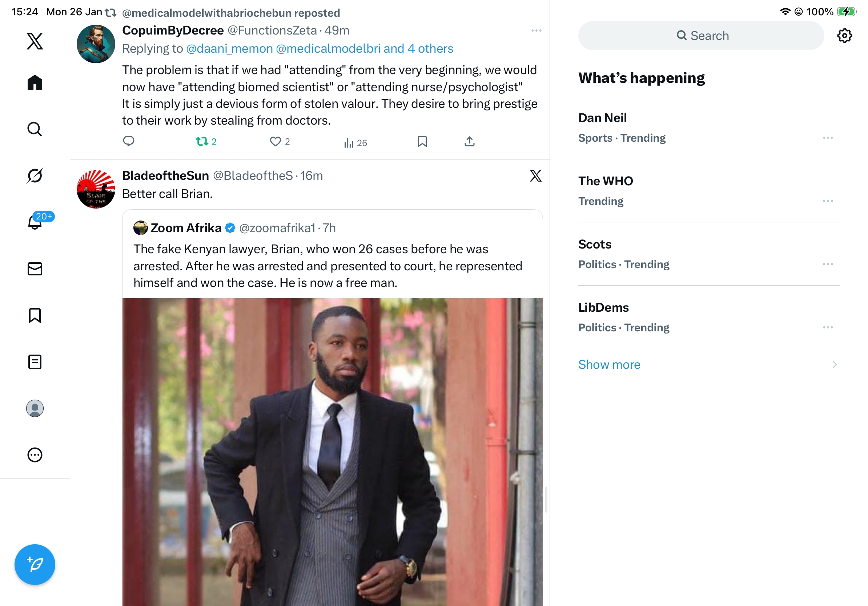Open Messages envelope icon

35,269
